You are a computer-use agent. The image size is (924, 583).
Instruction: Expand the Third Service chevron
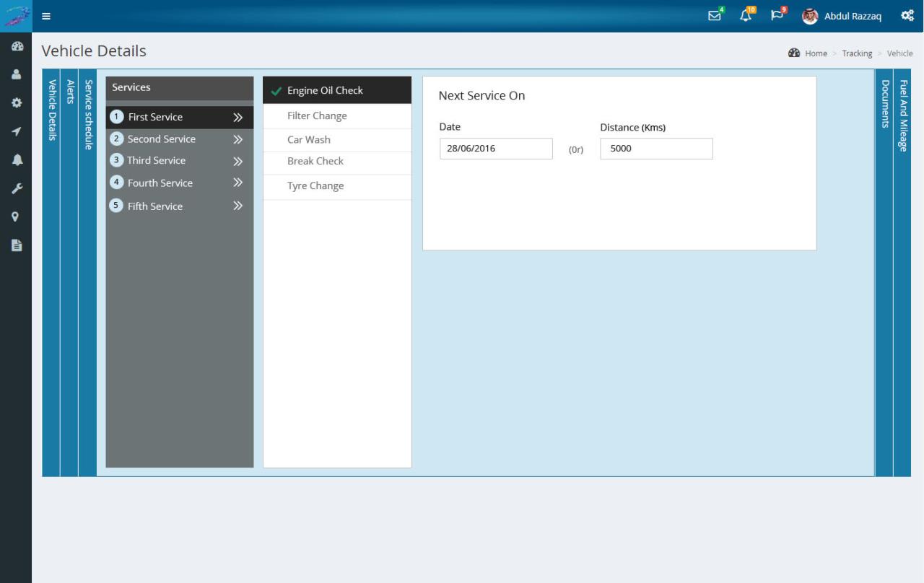tap(237, 161)
